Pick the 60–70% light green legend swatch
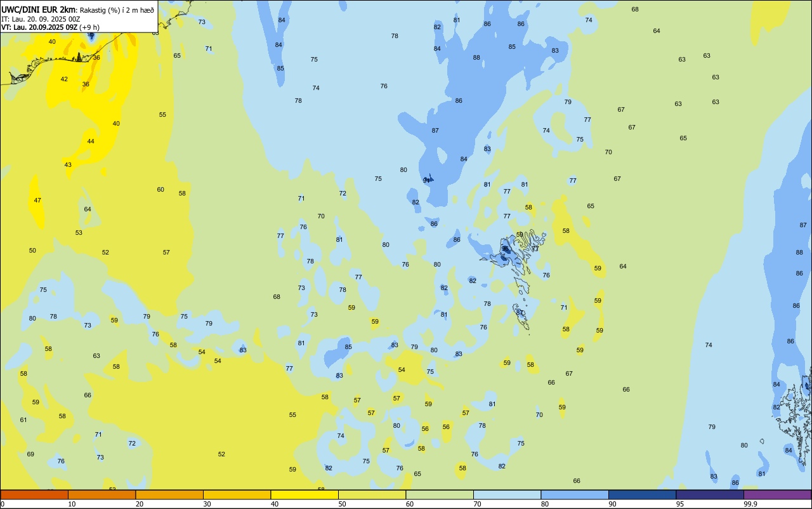This screenshot has width=812, height=509. pyautogui.click(x=440, y=494)
